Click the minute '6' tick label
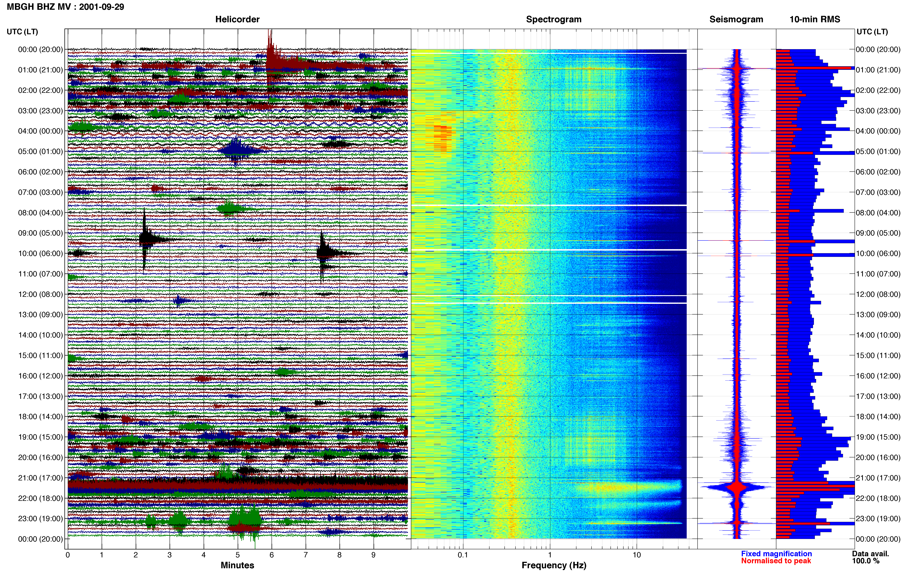 click(272, 555)
